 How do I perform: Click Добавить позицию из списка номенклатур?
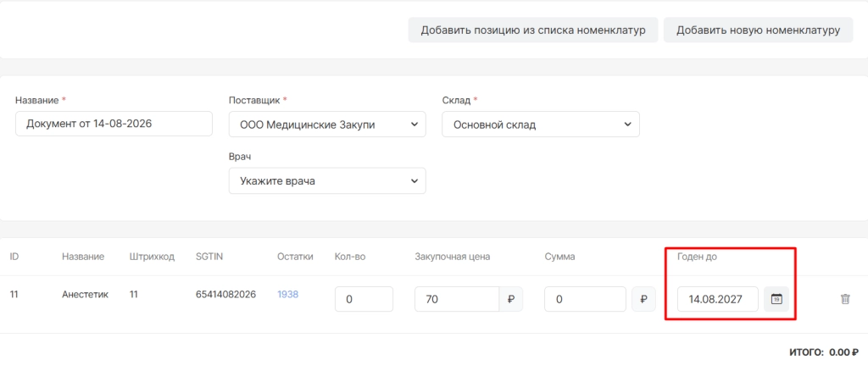pos(533,30)
